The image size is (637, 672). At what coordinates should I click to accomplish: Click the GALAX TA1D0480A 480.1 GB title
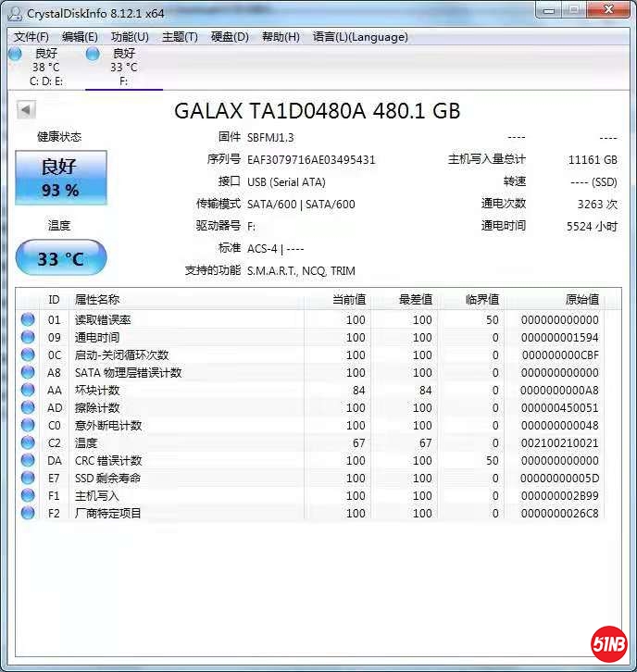[318, 111]
